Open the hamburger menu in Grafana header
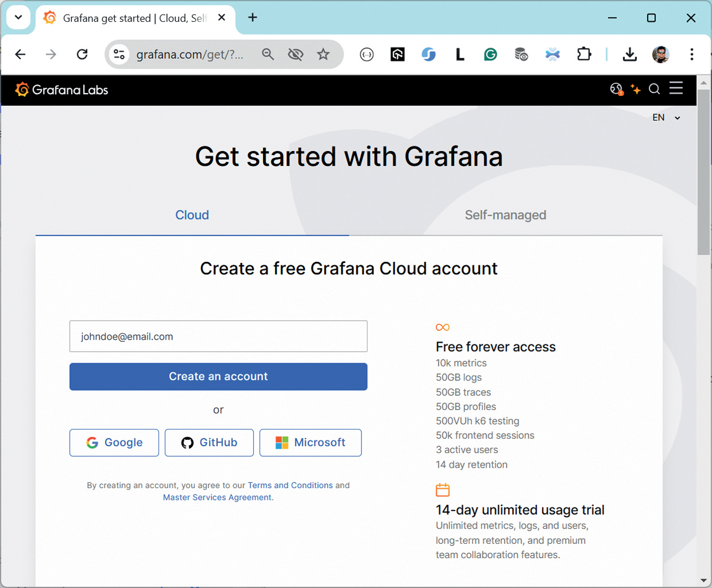The width and height of the screenshot is (712, 588). [x=676, y=88]
